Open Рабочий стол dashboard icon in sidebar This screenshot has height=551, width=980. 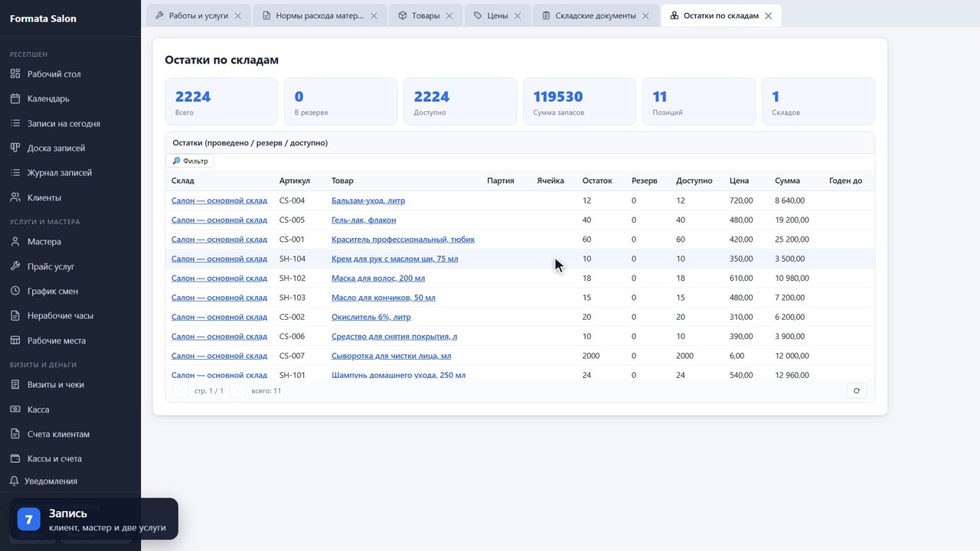coord(15,74)
